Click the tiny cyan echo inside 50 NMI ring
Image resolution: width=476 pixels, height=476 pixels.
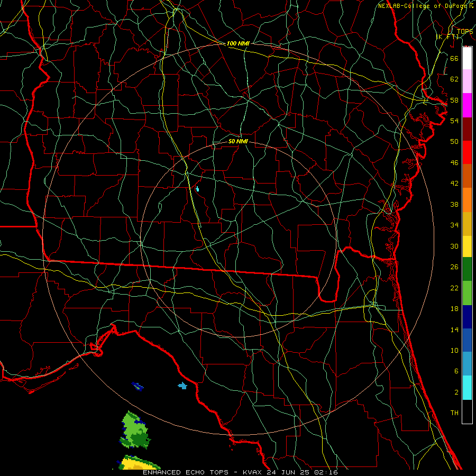point(197,189)
